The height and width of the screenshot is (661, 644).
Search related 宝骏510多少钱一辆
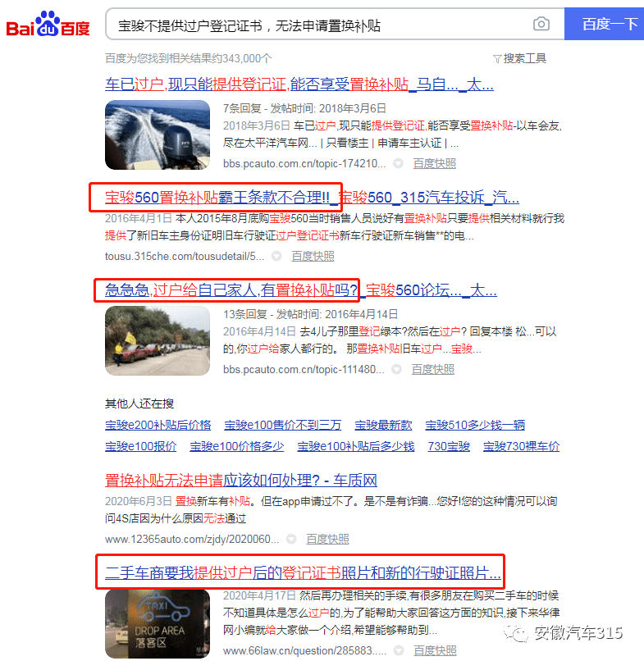(x=475, y=425)
